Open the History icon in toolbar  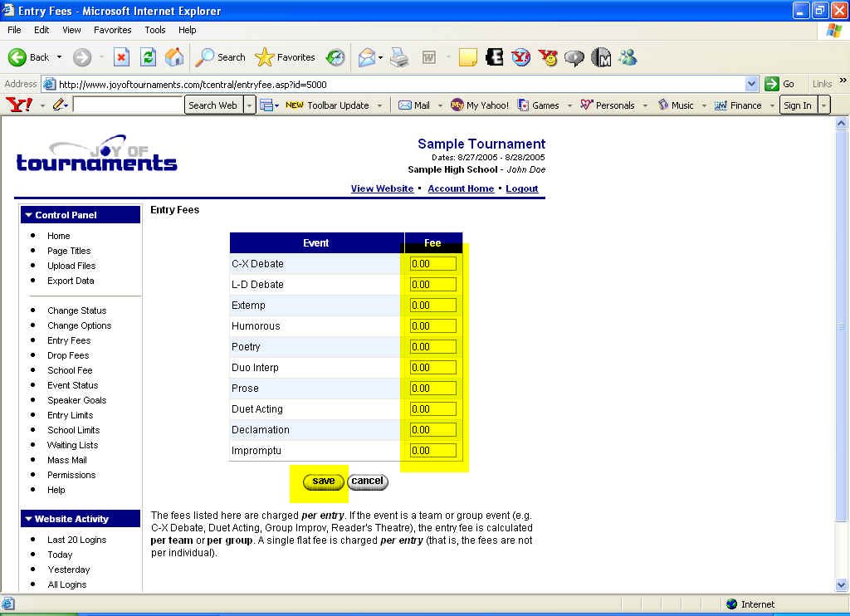[335, 57]
